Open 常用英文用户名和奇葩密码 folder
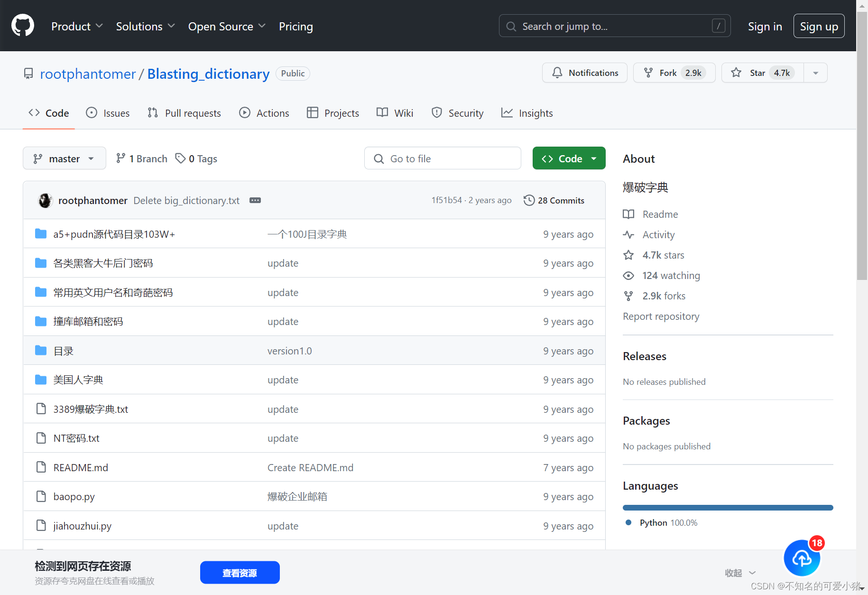 pos(113,292)
